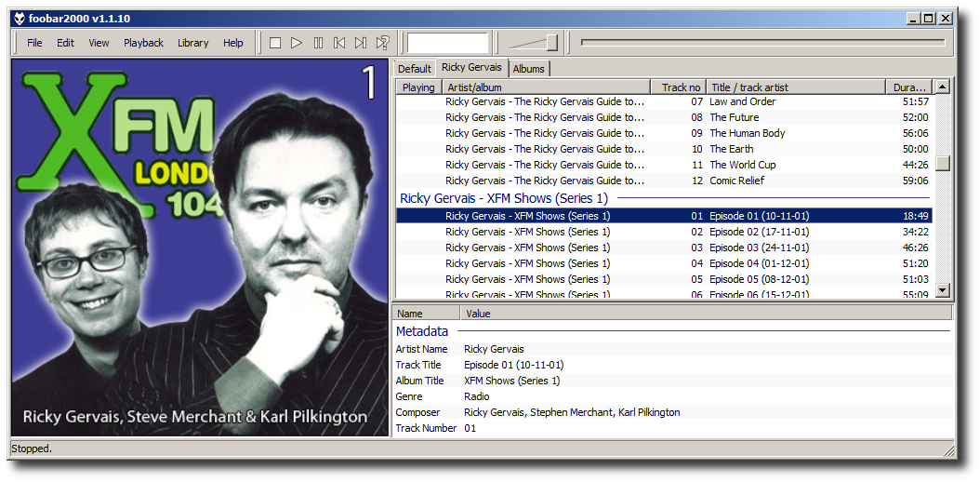
Task: Click the playlist scrollbar thumb
Action: tap(943, 163)
